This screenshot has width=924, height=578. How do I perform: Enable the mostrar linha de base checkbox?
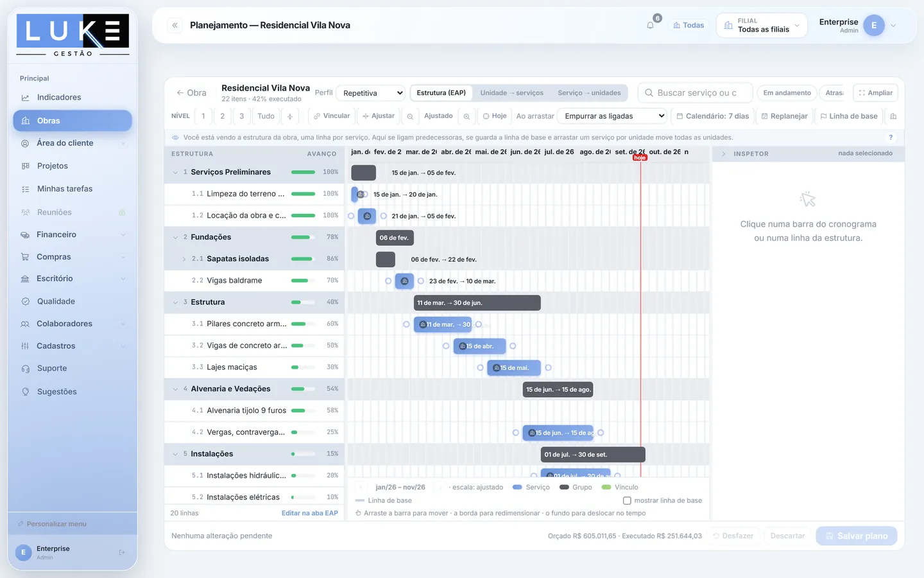click(627, 500)
